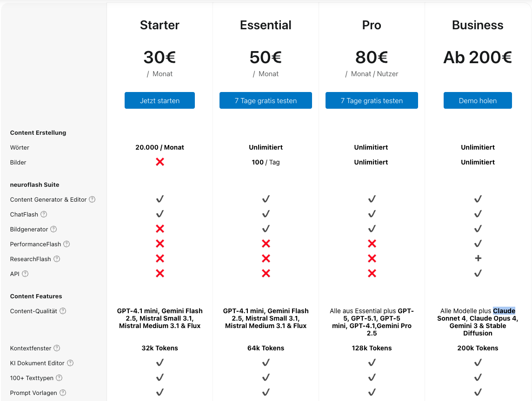Click red X for Bilder in Starter column
532x401 pixels.
pyautogui.click(x=160, y=162)
